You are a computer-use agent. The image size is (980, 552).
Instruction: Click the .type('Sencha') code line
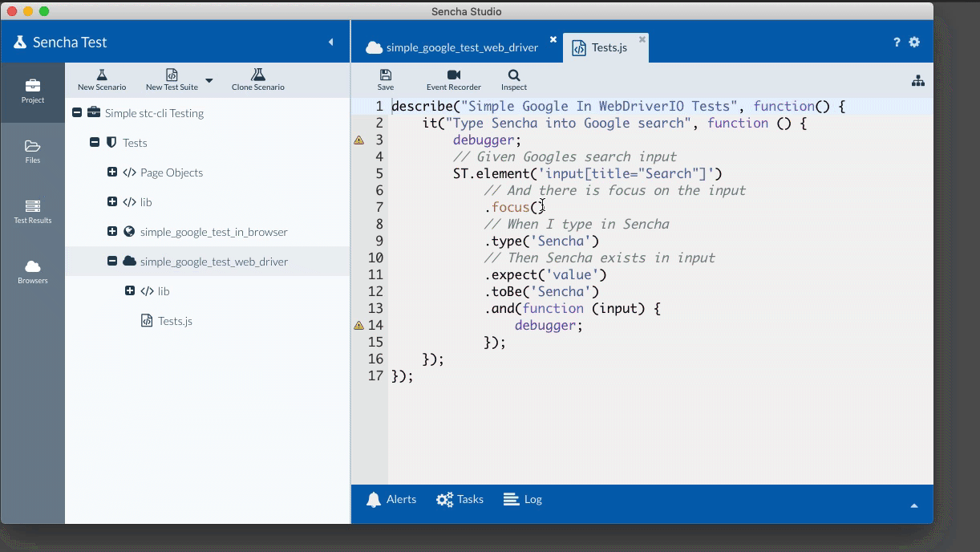(x=541, y=241)
